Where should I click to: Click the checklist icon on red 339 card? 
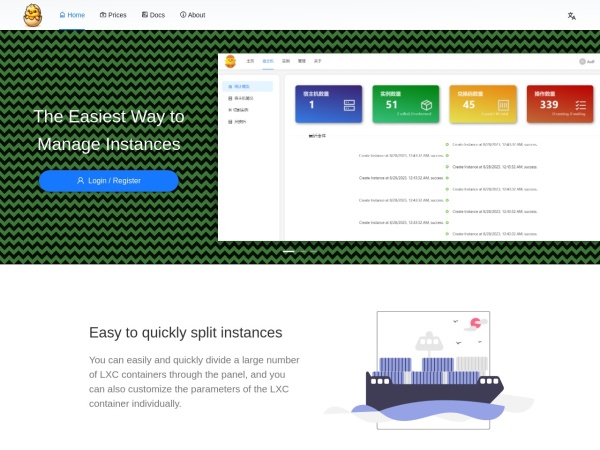click(x=580, y=105)
